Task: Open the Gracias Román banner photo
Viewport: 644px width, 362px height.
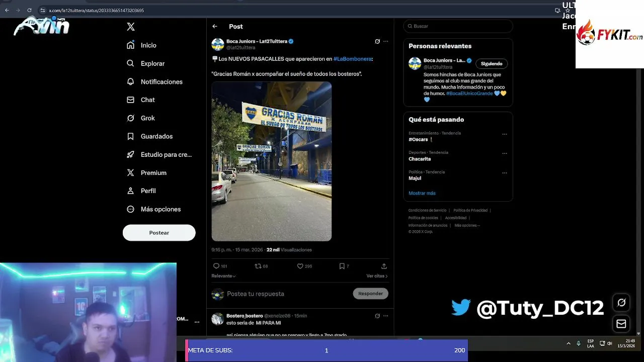Action: pos(272,161)
